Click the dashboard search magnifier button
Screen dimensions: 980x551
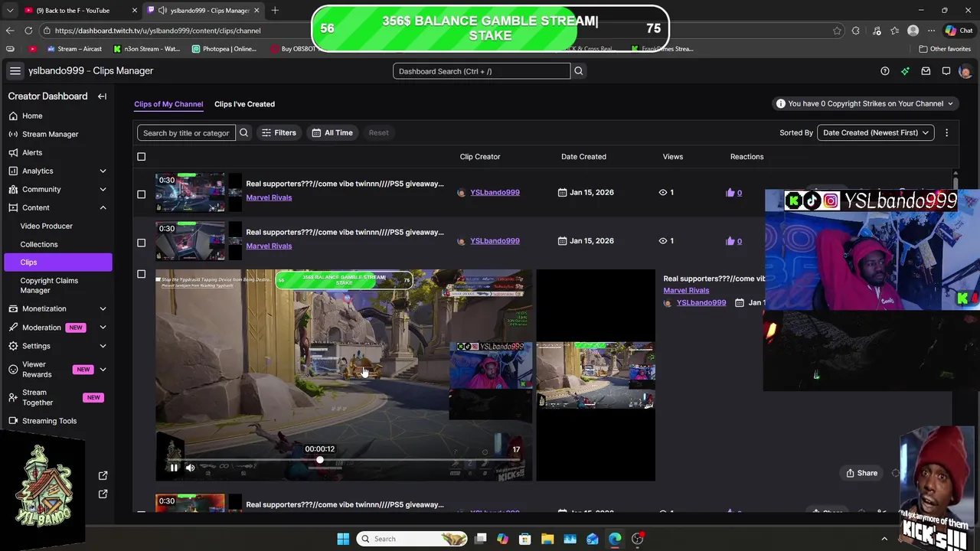point(579,71)
